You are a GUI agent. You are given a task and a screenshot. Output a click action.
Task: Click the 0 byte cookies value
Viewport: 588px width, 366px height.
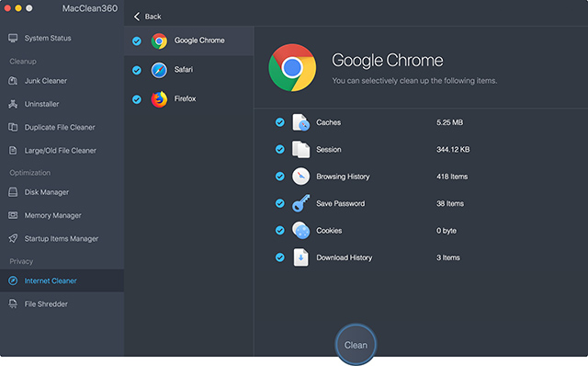447,231
